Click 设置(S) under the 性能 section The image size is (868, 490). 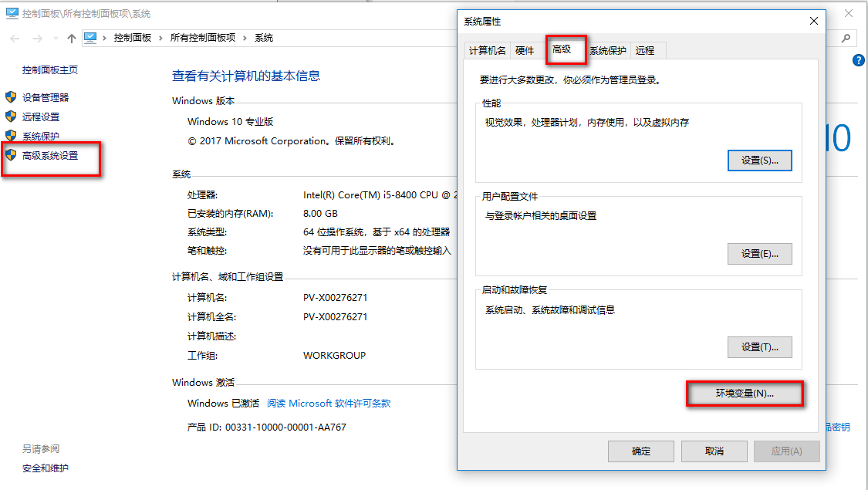(760, 160)
